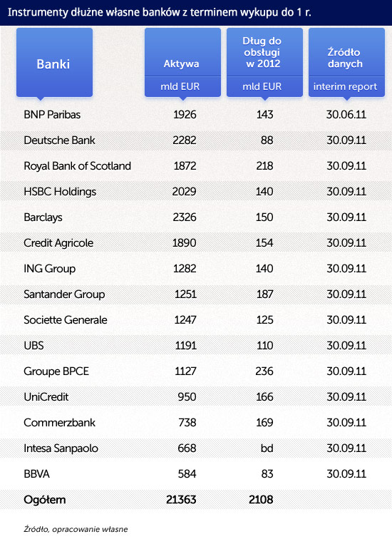392x539 pixels.
Task: Select Groupe BPCE debt value 236
Action: pyautogui.click(x=264, y=371)
